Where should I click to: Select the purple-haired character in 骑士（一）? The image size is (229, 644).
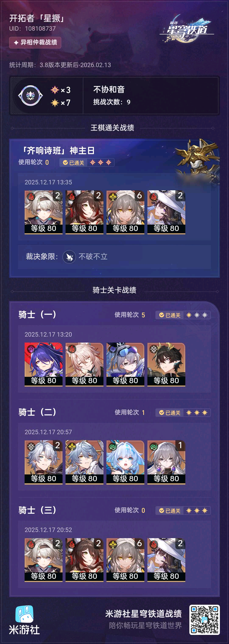43,364
